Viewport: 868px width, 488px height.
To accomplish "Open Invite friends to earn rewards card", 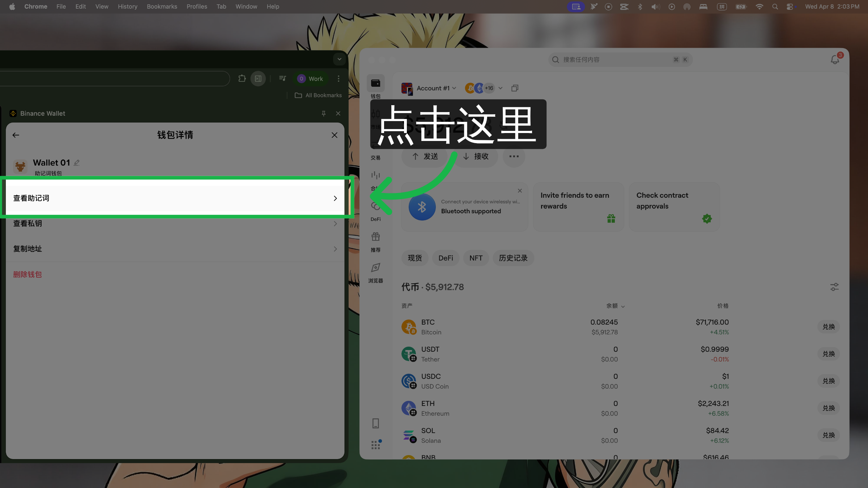I will click(x=579, y=207).
